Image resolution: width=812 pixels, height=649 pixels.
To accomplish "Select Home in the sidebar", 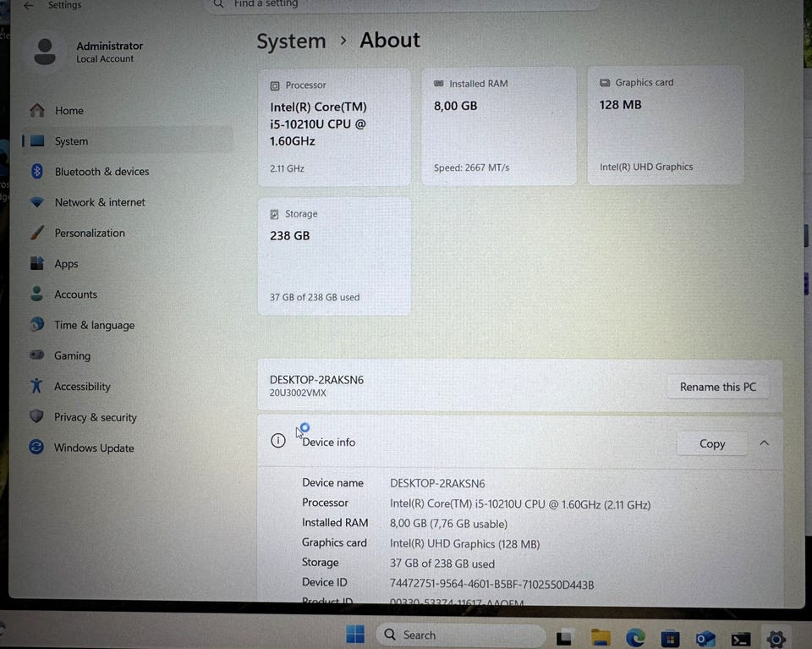I will coord(69,110).
